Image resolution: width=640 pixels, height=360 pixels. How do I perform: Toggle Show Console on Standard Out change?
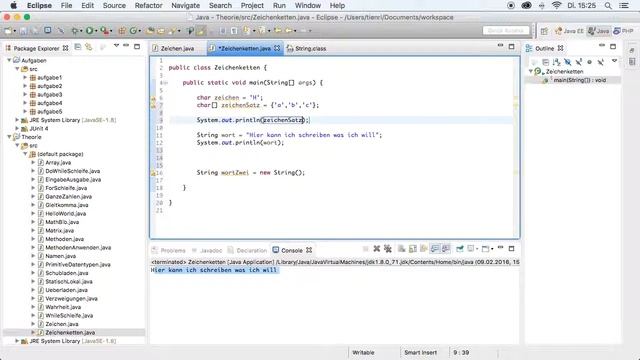(435, 249)
